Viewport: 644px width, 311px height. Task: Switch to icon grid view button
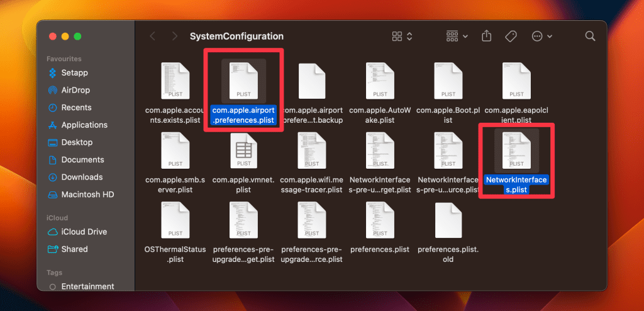pos(397,37)
